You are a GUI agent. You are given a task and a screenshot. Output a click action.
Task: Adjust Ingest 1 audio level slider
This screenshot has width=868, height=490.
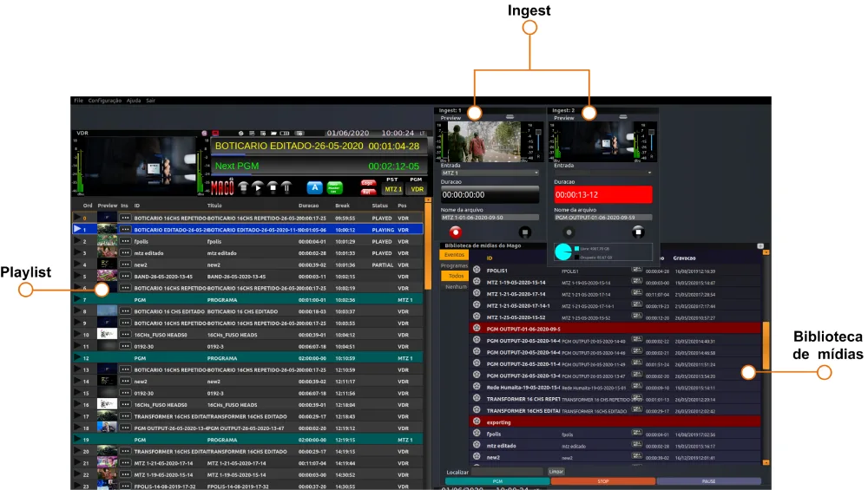[x=538, y=133]
